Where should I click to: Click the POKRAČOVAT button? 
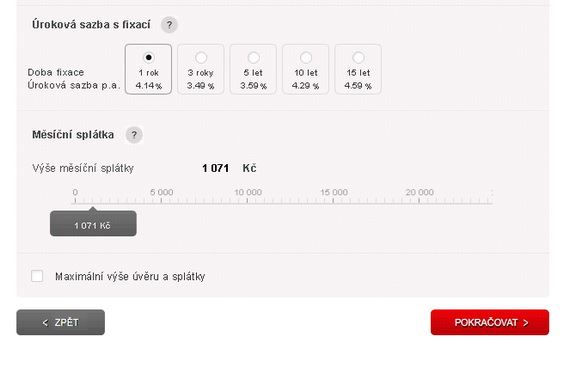tap(490, 322)
